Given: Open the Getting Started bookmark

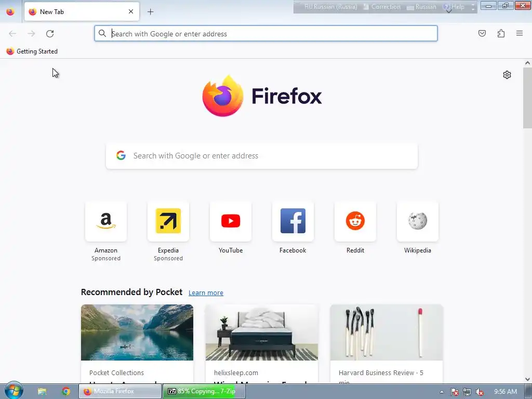Looking at the screenshot, I should click(32, 51).
